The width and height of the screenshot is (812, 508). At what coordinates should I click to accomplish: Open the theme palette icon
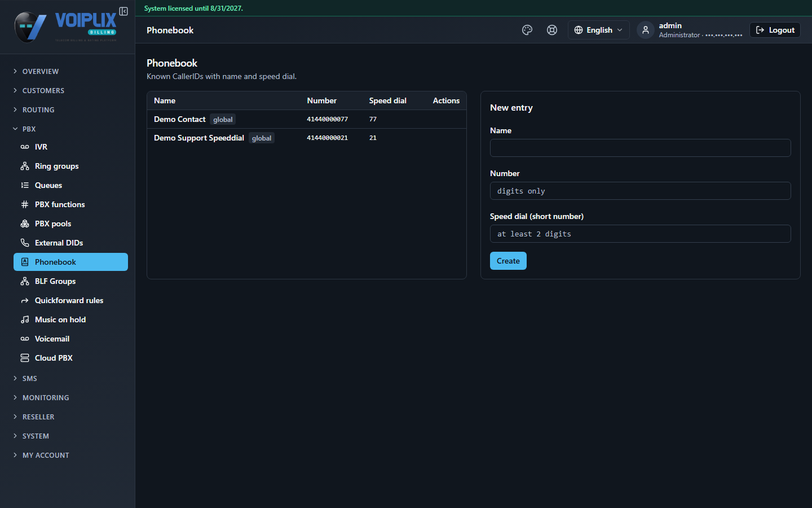[x=527, y=30]
